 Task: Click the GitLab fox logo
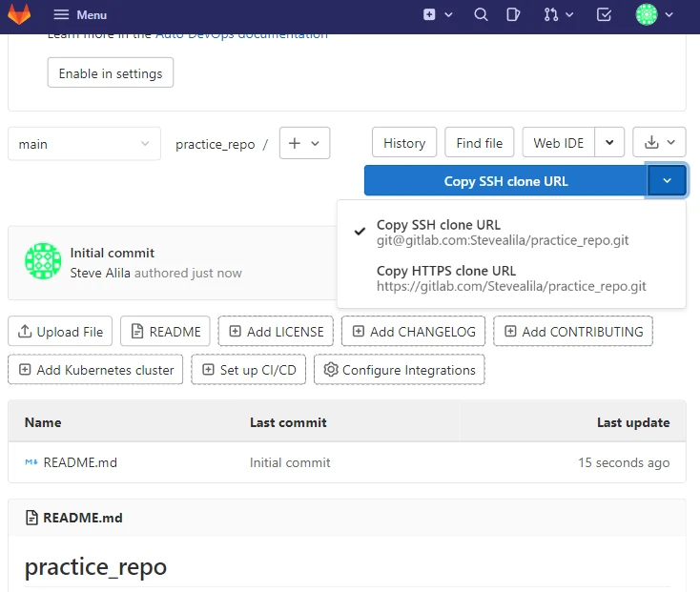pos(19,15)
